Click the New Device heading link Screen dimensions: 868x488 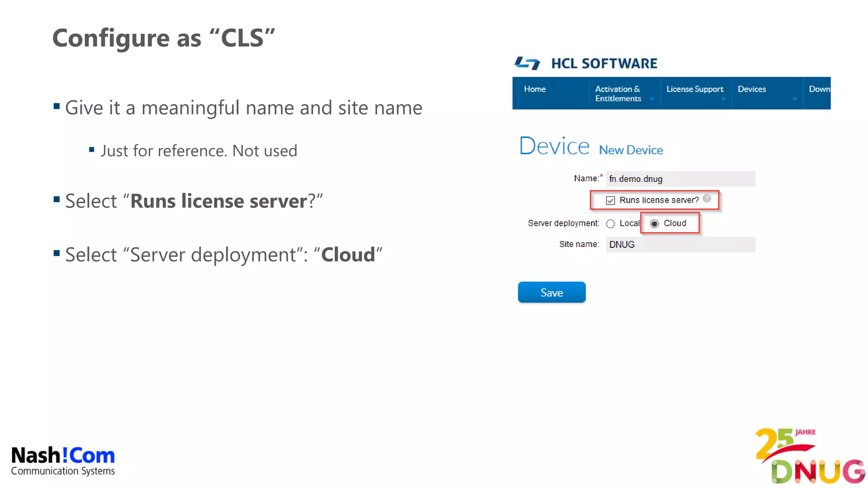pyautogui.click(x=631, y=150)
